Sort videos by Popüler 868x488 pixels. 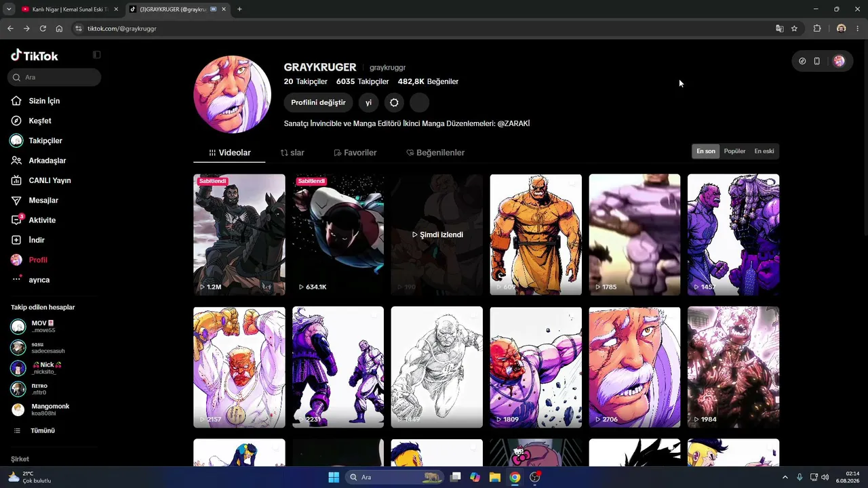click(734, 151)
